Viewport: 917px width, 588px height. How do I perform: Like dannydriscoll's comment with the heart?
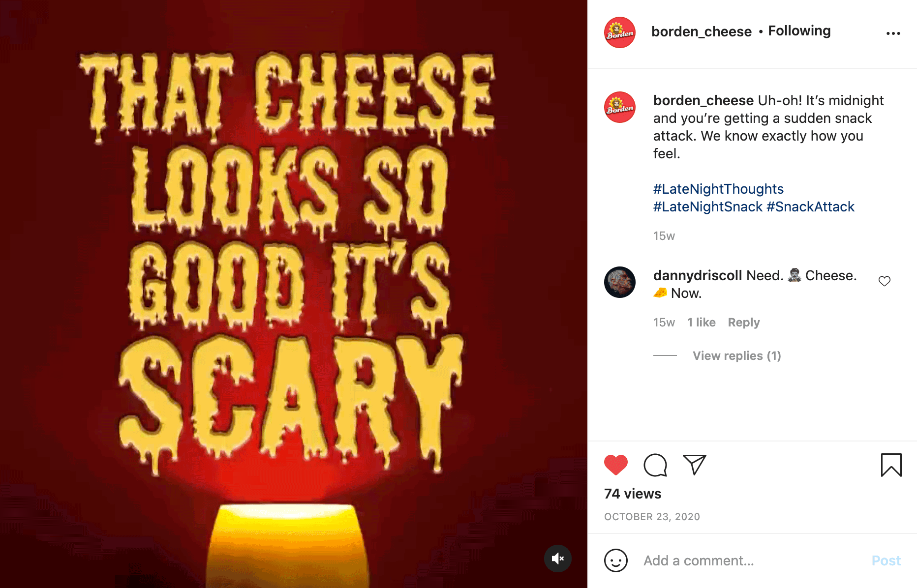(884, 281)
